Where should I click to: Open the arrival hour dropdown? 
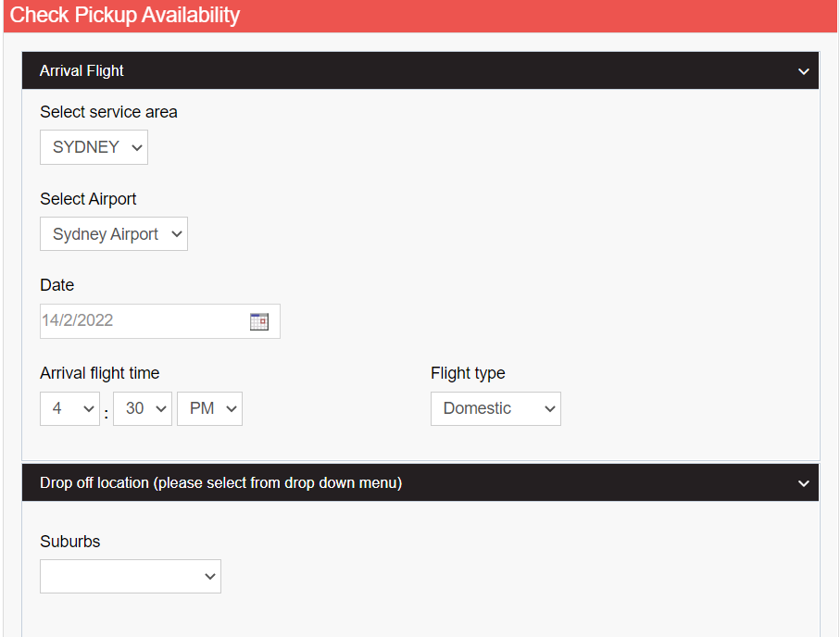69,408
